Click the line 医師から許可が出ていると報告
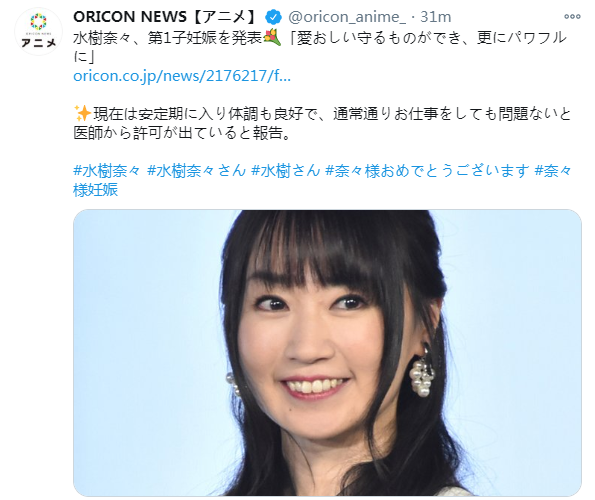 click(x=182, y=133)
